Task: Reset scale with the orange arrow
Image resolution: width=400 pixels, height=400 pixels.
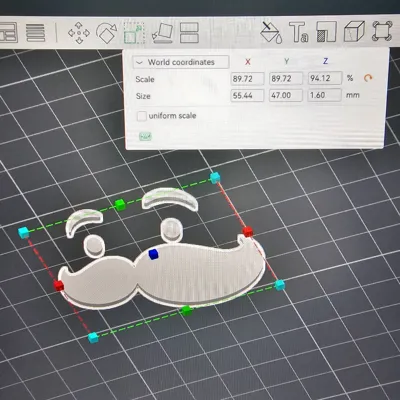Action: click(x=368, y=78)
